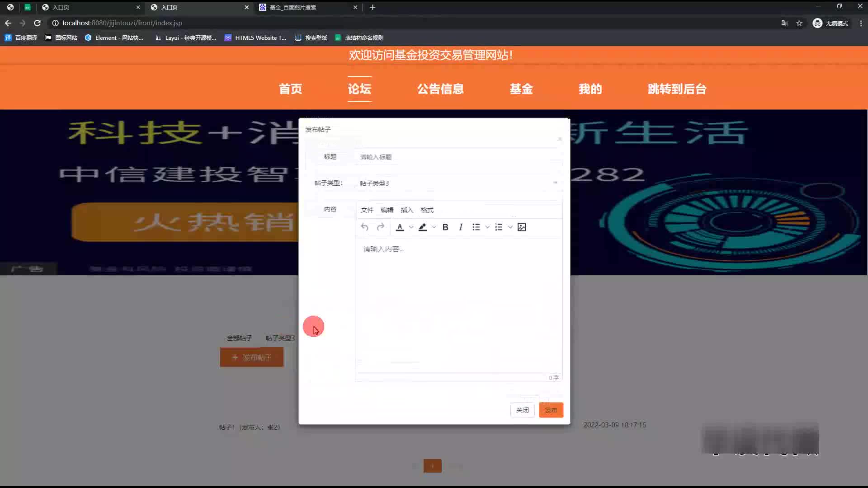Open the 文件 editor menu
This screenshot has height=488, width=868.
[367, 210]
